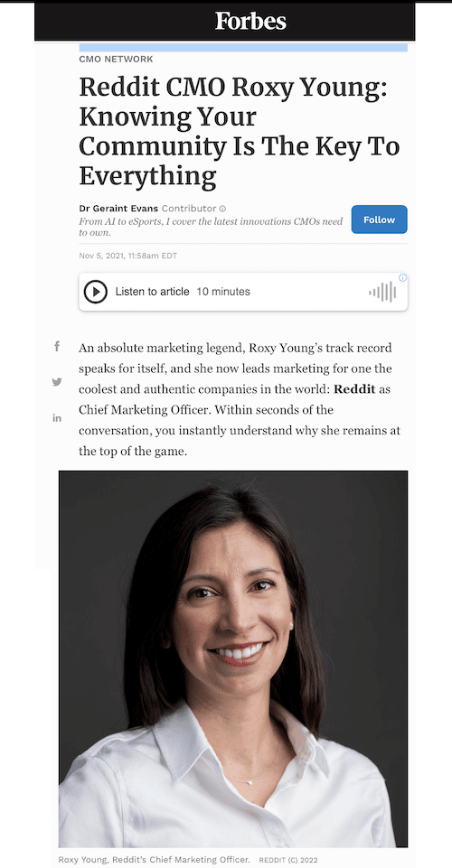
Task: Share article via Twitter bird icon
Action: pyautogui.click(x=56, y=381)
